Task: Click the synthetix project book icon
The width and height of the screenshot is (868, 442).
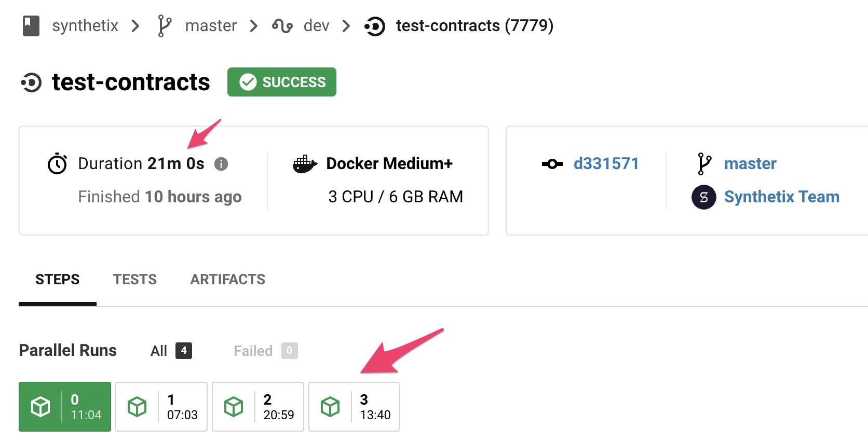Action: tap(31, 26)
